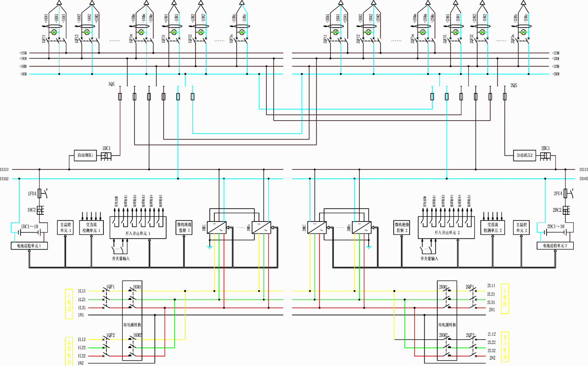Click the 微机绝缘监察 2 box
Viewport: 588px width, 366px height.
pos(402,228)
